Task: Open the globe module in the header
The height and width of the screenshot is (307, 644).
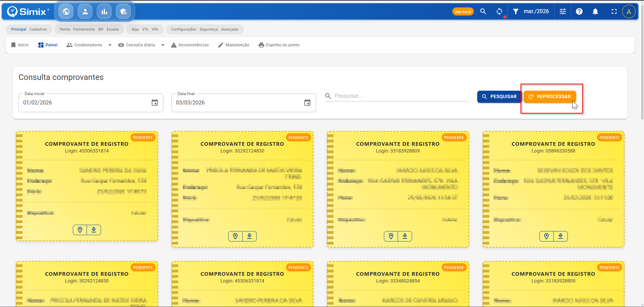Action: 66,12
